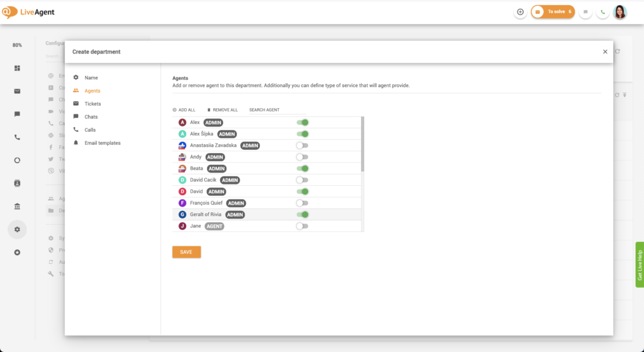Enable the toggle for Anastasiia Zavadska
Image resolution: width=644 pixels, height=352 pixels.
[x=302, y=145]
